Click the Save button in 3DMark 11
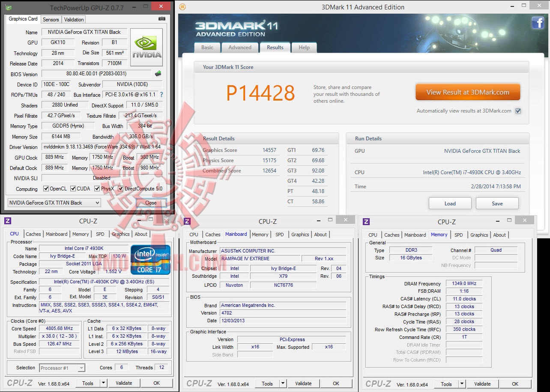The width and height of the screenshot is (550, 392). pos(497,203)
